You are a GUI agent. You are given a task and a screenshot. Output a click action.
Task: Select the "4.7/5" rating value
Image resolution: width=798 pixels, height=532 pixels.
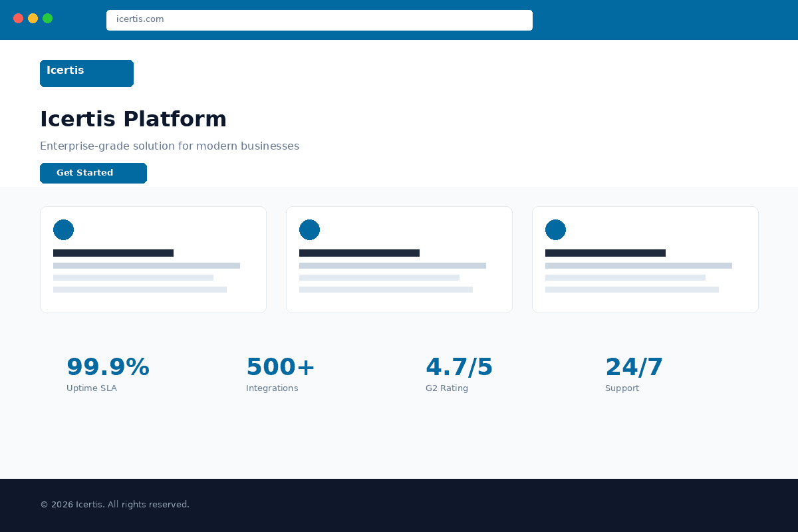[x=459, y=367]
